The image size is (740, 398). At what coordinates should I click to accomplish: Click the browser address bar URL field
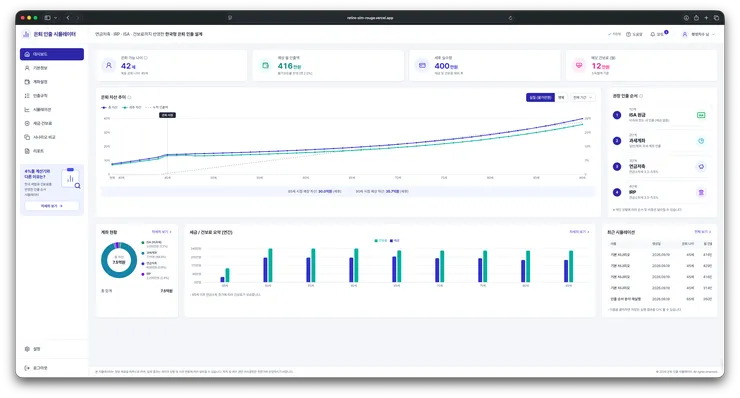[x=370, y=18]
